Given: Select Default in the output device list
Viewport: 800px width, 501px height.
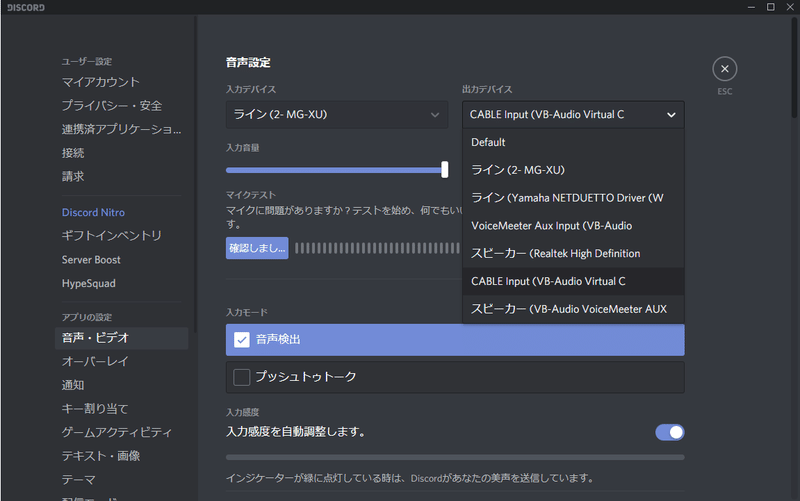Looking at the screenshot, I should point(573,142).
